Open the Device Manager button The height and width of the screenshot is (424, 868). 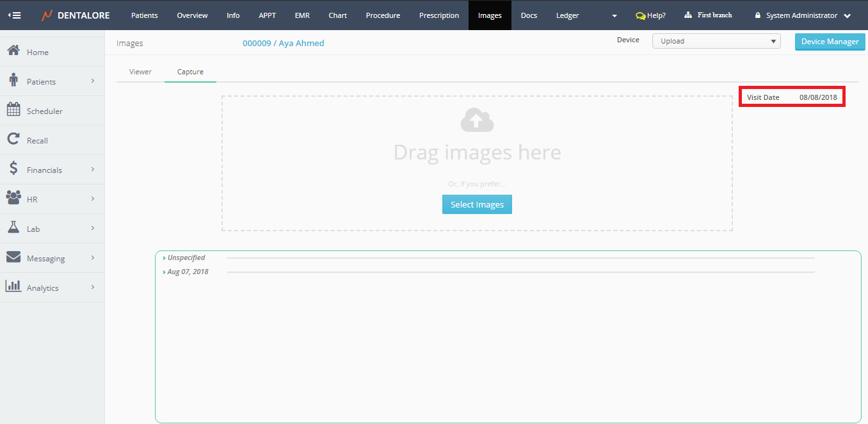[830, 42]
